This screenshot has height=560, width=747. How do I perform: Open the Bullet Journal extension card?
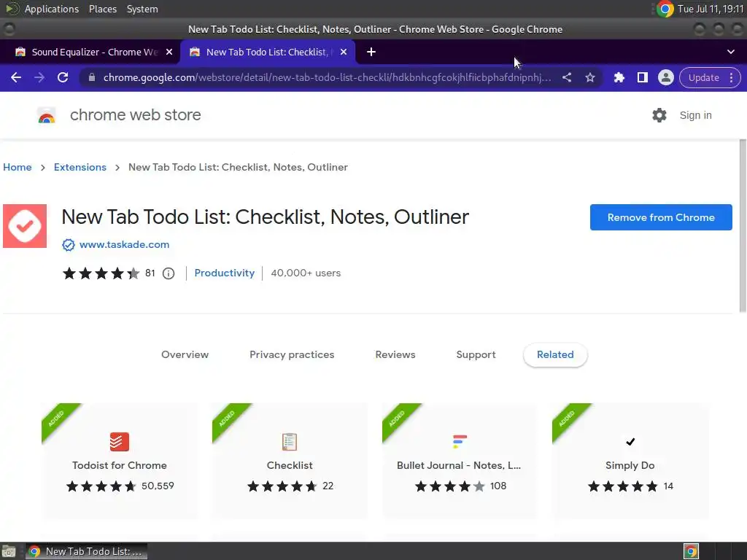[460, 461]
